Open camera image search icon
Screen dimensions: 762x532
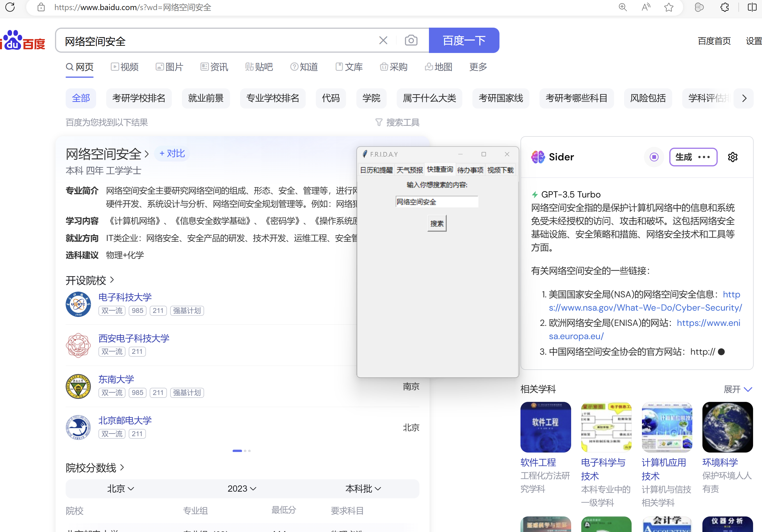(411, 41)
